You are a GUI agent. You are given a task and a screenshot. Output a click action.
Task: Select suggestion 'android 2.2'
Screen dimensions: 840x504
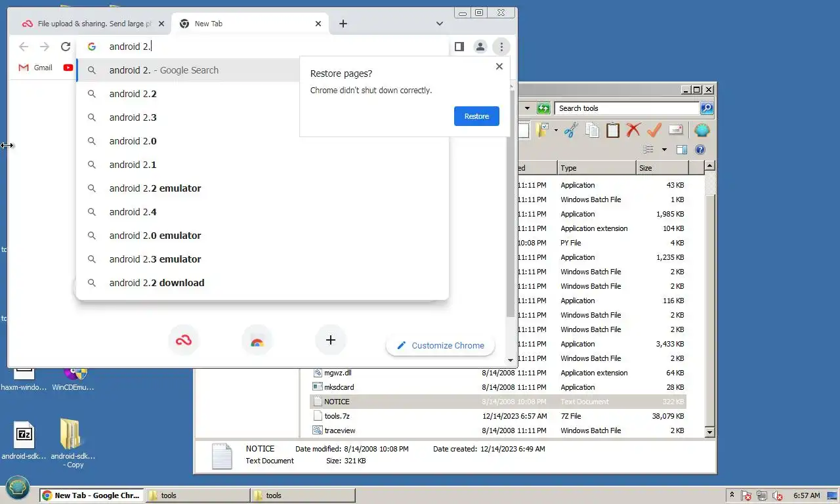pyautogui.click(x=262, y=94)
